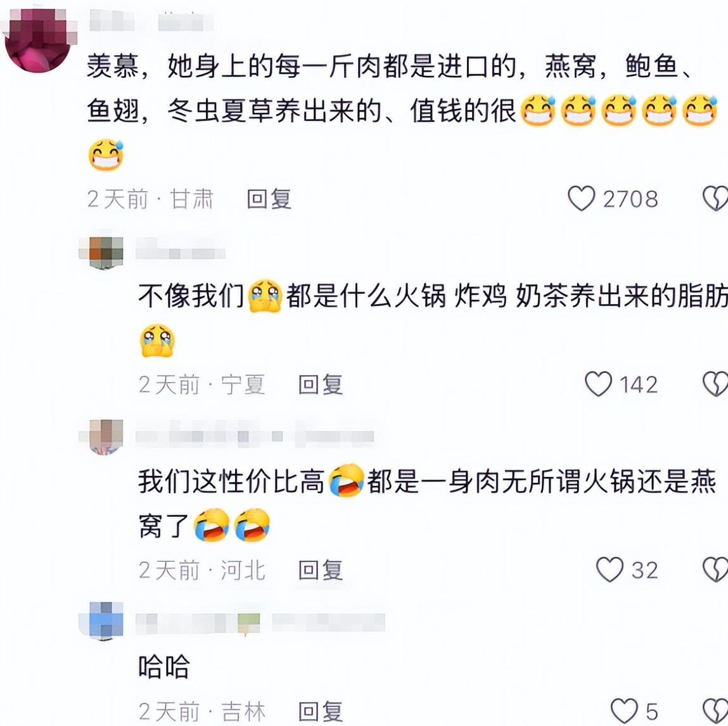
Task: Dislike the Gansu comment via broken heart
Action: coord(715,199)
